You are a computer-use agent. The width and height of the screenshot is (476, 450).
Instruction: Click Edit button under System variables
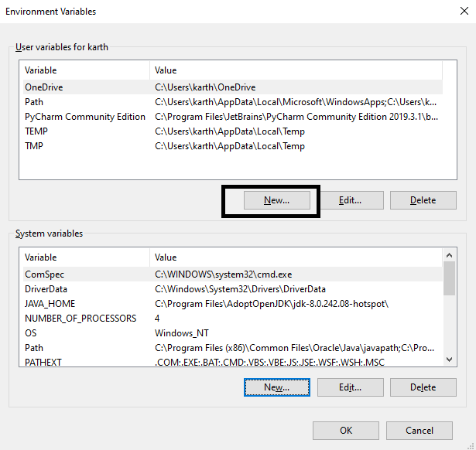pos(351,387)
